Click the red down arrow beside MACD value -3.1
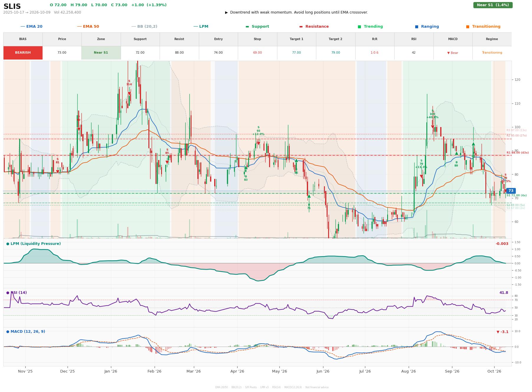 [498, 332]
